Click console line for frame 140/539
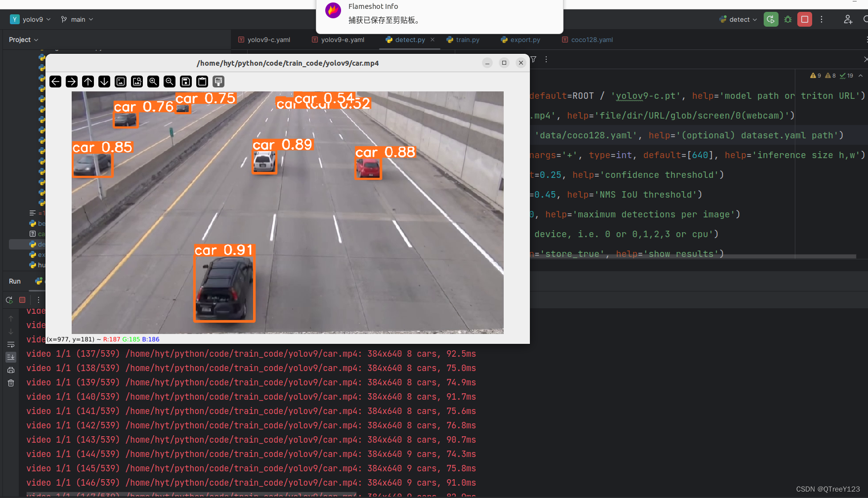 (x=251, y=397)
